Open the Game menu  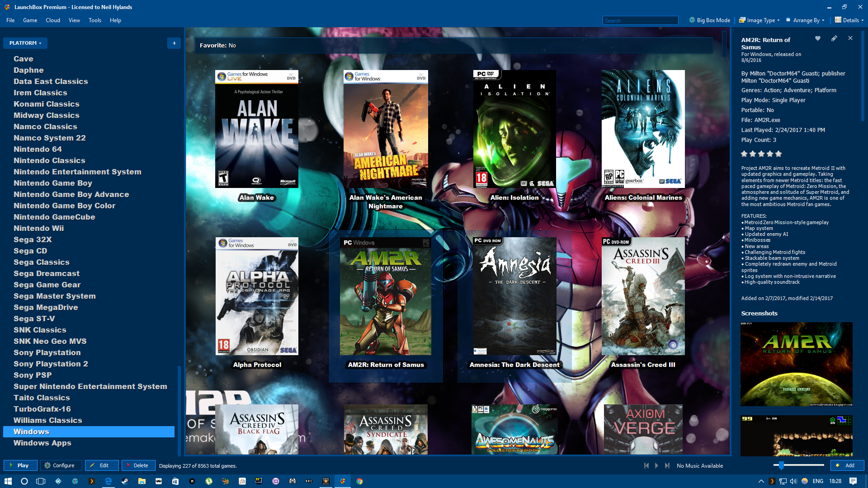(x=30, y=20)
